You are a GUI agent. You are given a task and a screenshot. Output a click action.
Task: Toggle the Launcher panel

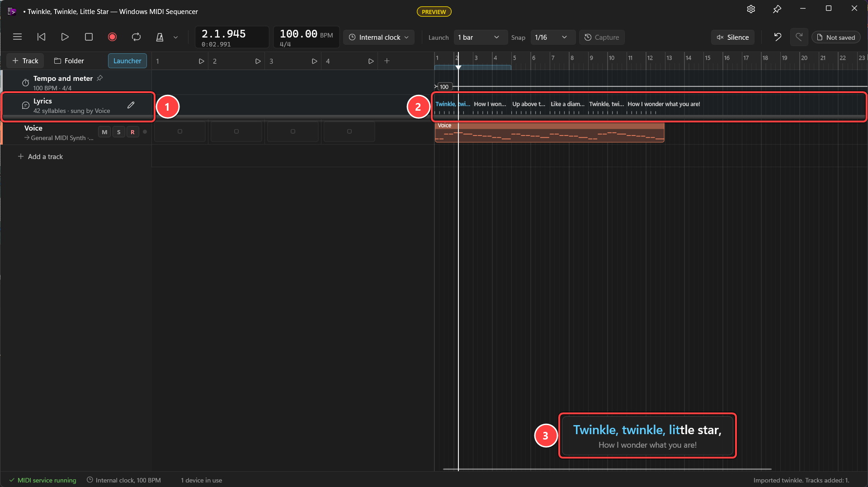pyautogui.click(x=127, y=61)
